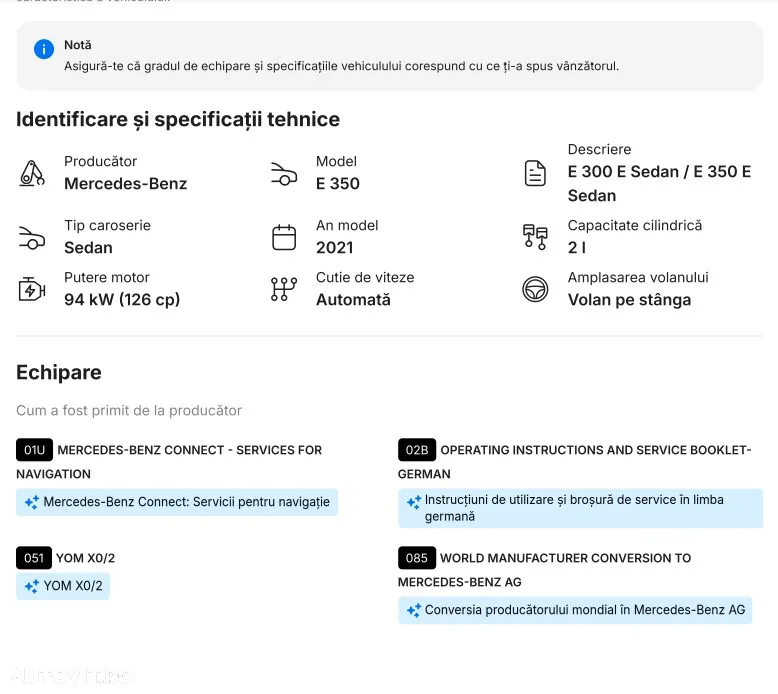
Task: Click 'Conversia producătorului mondial' translation chip
Action: point(575,610)
